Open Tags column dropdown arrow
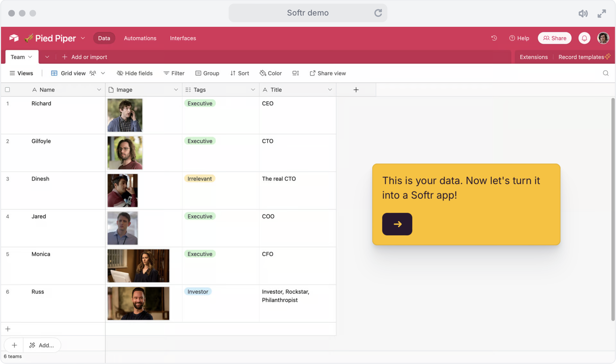 tap(253, 90)
